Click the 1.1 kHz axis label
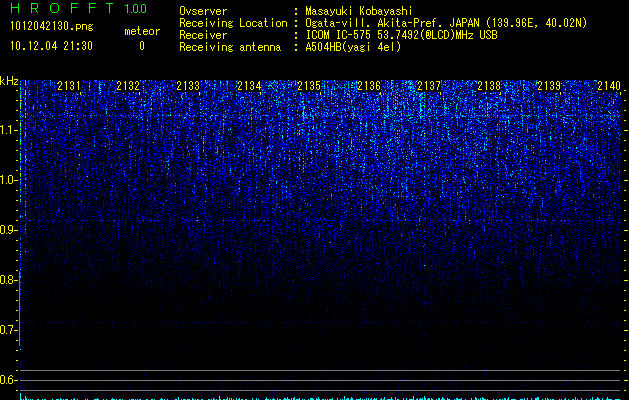Image resolution: width=629 pixels, height=400 pixels. coord(8,130)
